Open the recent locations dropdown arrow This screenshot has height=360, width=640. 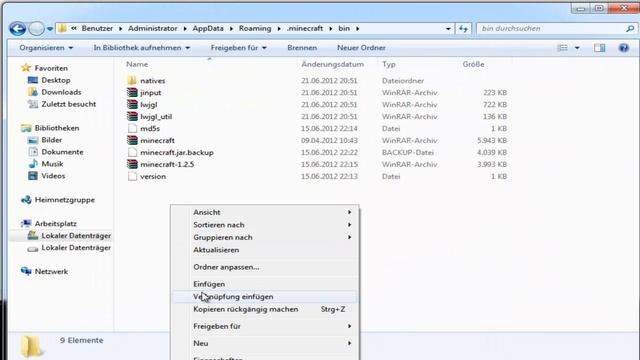(50, 29)
